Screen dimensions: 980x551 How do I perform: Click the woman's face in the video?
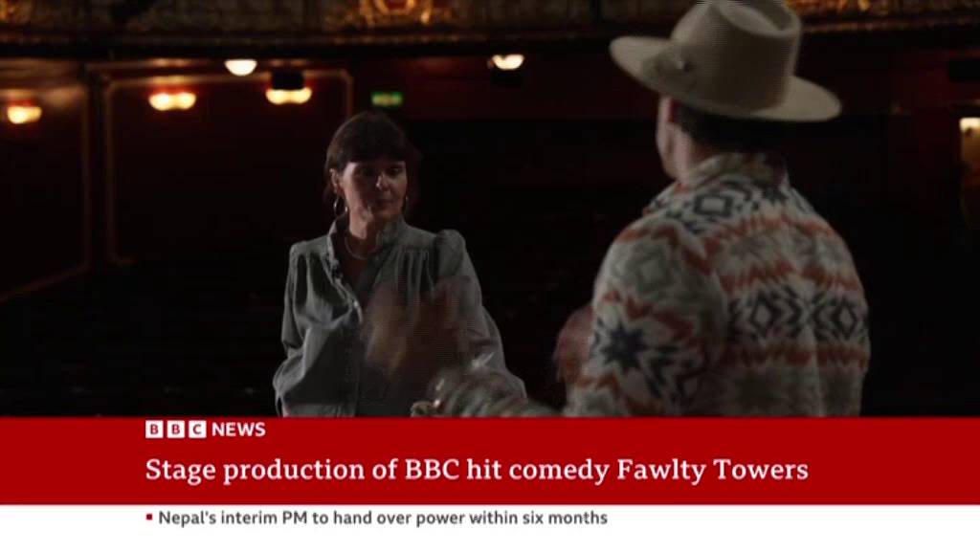(x=372, y=190)
